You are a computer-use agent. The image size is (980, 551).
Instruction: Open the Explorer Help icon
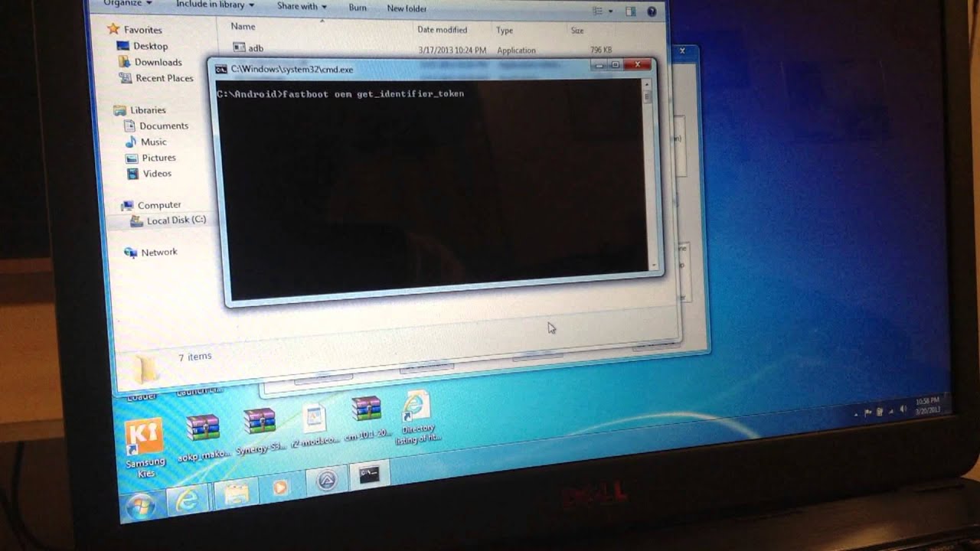652,11
